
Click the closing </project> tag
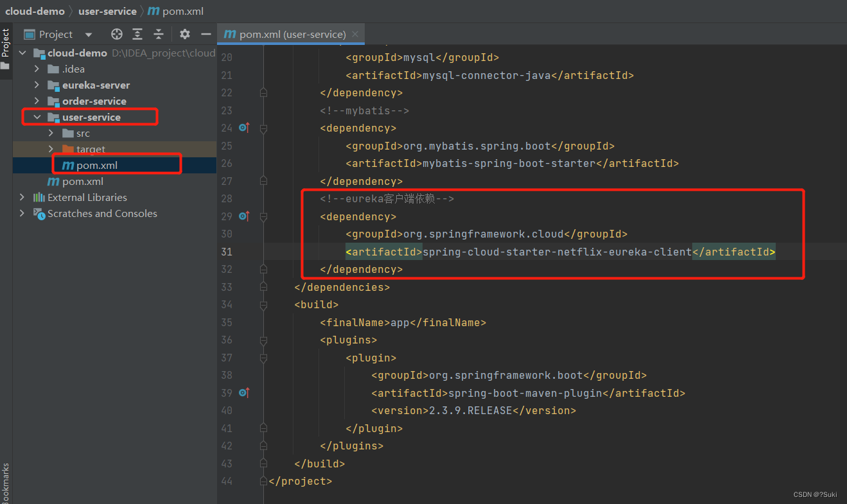[x=301, y=481]
